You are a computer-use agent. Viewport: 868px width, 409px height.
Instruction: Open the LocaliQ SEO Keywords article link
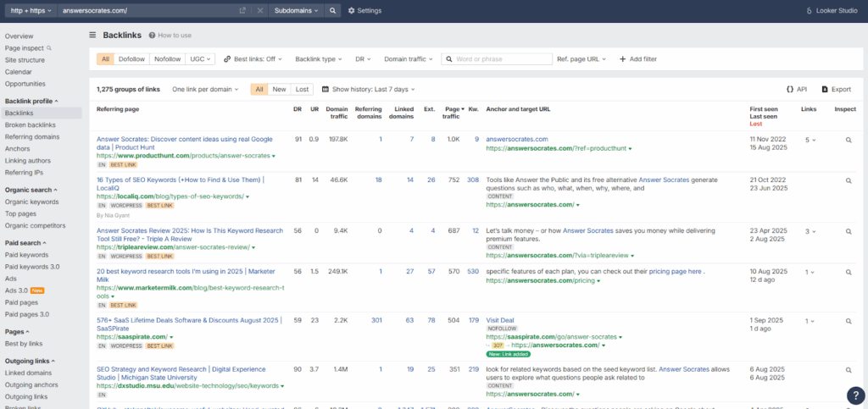181,184
